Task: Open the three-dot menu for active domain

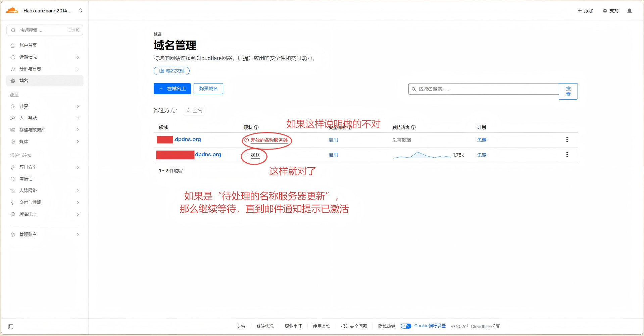Action: tap(567, 155)
